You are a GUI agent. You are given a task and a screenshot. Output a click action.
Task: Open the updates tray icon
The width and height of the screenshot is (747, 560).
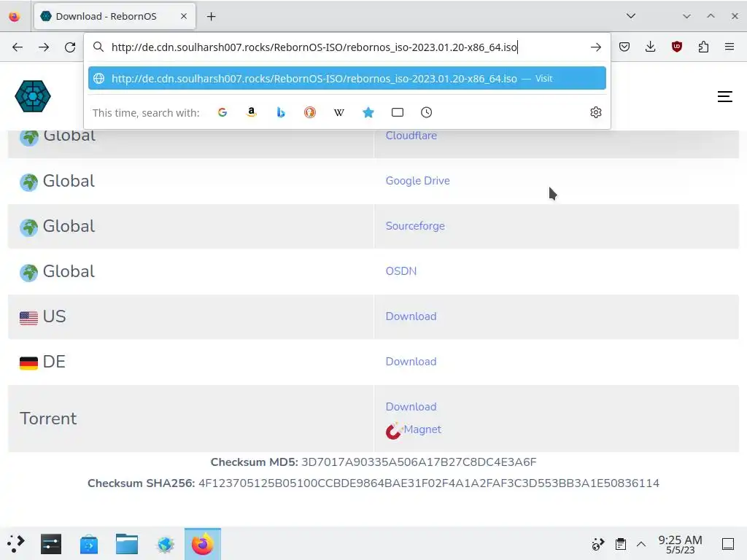pos(598,544)
